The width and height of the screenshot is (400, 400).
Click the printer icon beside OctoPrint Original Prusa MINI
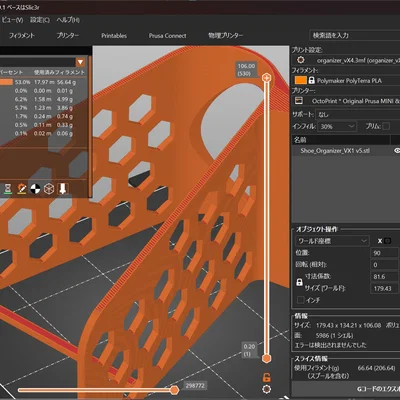coord(299,101)
